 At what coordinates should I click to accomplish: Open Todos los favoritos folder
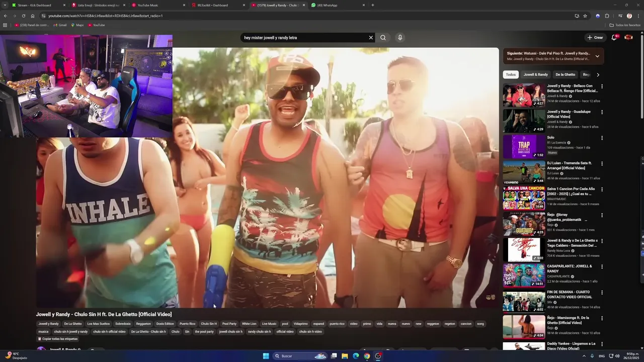point(625,25)
